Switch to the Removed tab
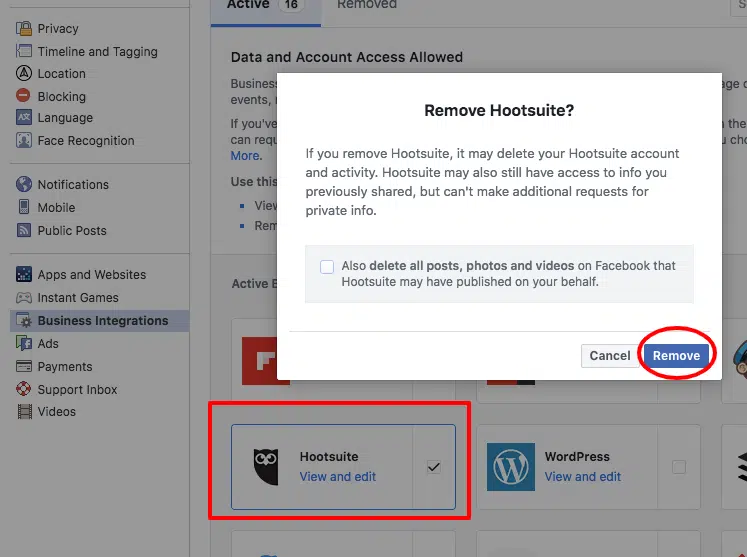747x557 pixels. point(367,5)
